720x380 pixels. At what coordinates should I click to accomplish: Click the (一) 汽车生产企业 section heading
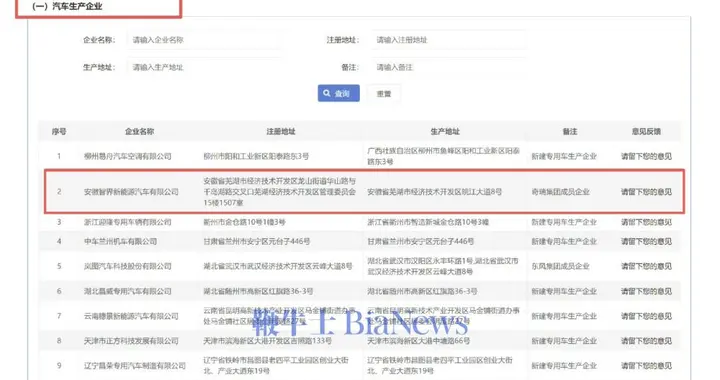pyautogui.click(x=67, y=6)
